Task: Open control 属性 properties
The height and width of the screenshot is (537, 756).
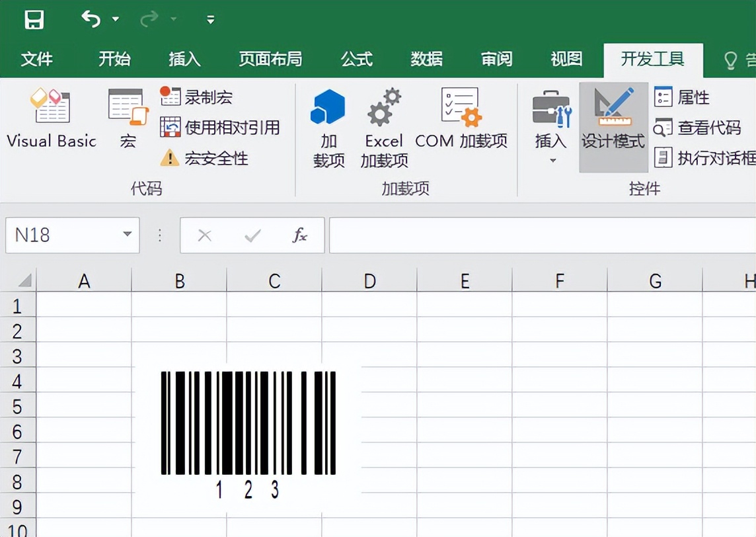Action: [x=682, y=97]
